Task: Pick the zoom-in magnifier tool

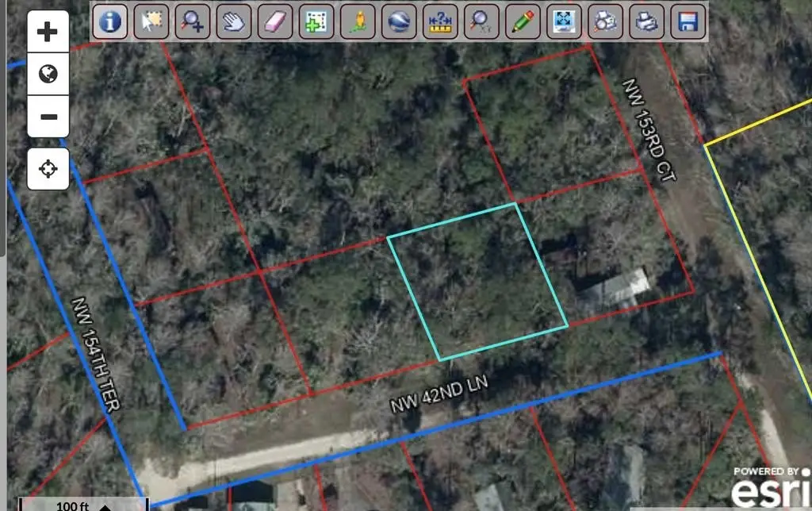Action: pyautogui.click(x=193, y=21)
